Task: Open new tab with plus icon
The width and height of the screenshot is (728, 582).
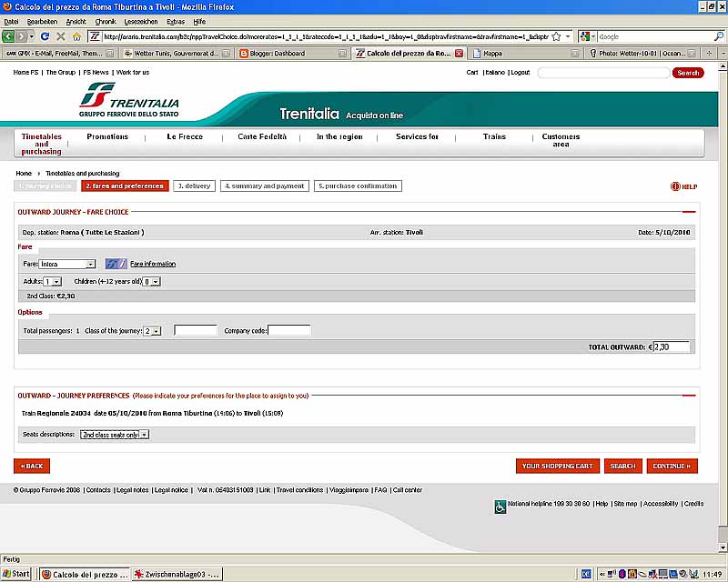Action: [x=709, y=54]
